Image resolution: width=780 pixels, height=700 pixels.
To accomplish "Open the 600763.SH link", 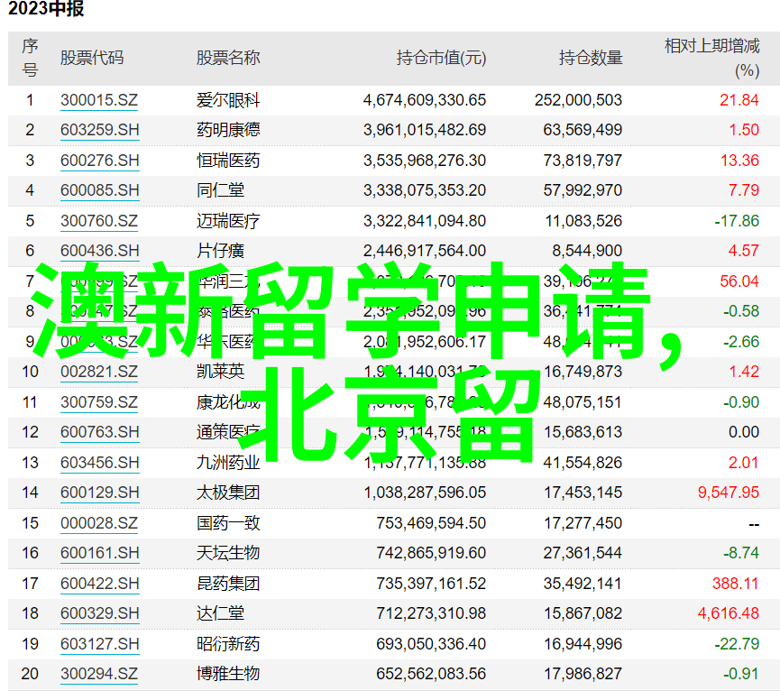I will 100,432.
